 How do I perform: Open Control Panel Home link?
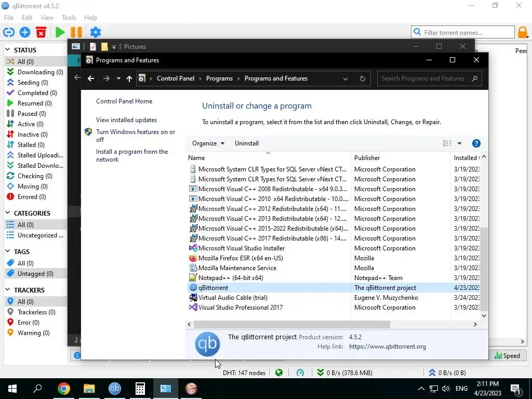(x=124, y=101)
